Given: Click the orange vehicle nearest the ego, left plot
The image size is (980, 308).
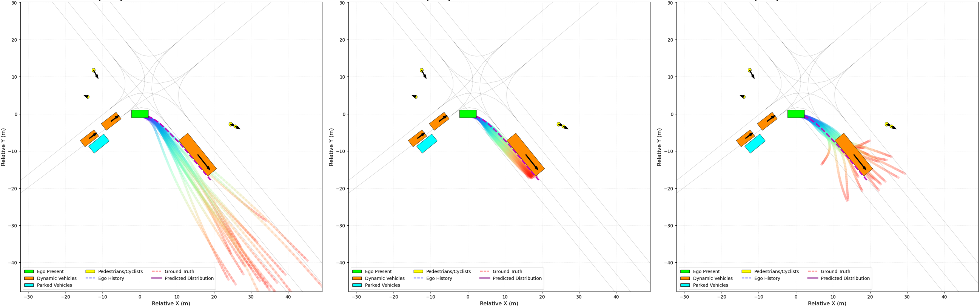Looking at the screenshot, I should [x=111, y=121].
